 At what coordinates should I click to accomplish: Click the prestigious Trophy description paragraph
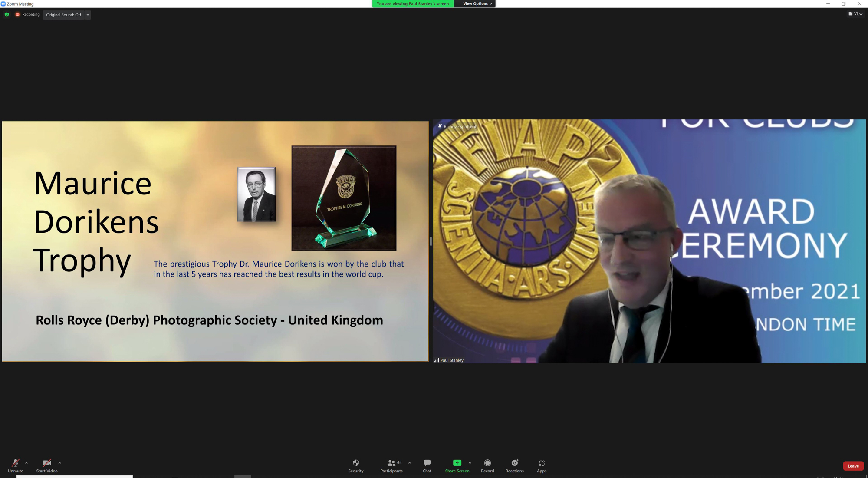click(279, 269)
